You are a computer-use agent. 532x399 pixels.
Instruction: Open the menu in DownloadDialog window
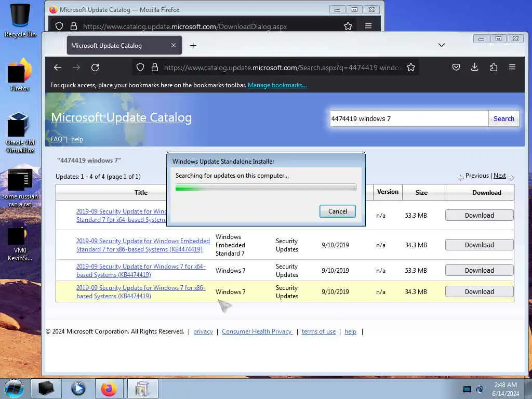pos(368,26)
